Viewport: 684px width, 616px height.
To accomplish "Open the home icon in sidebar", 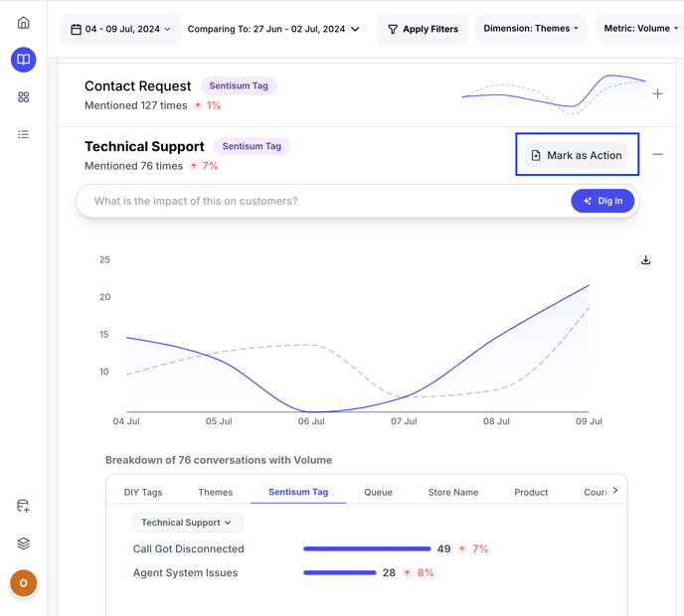I will coord(23,23).
